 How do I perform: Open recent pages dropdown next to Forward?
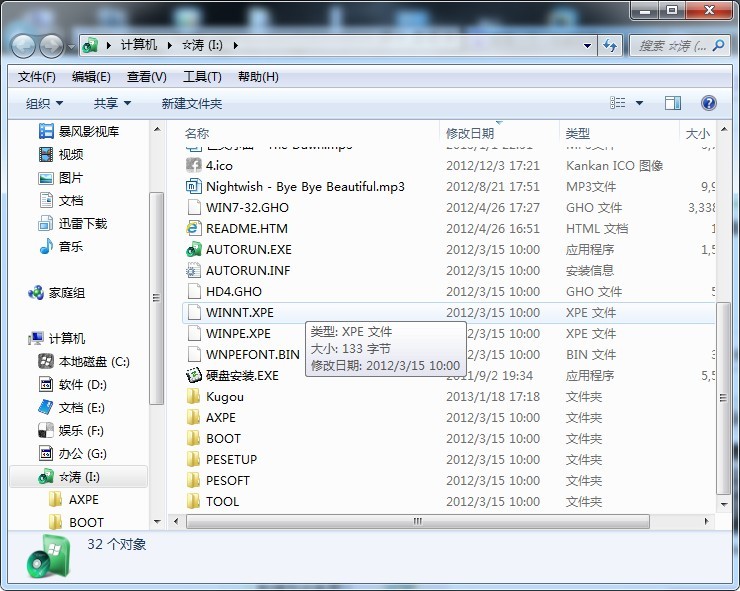pos(71,47)
